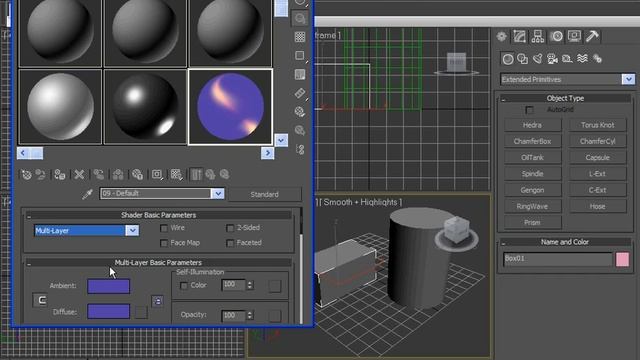The width and height of the screenshot is (640, 360).
Task: Select the Geometry category icon
Action: coord(508,59)
